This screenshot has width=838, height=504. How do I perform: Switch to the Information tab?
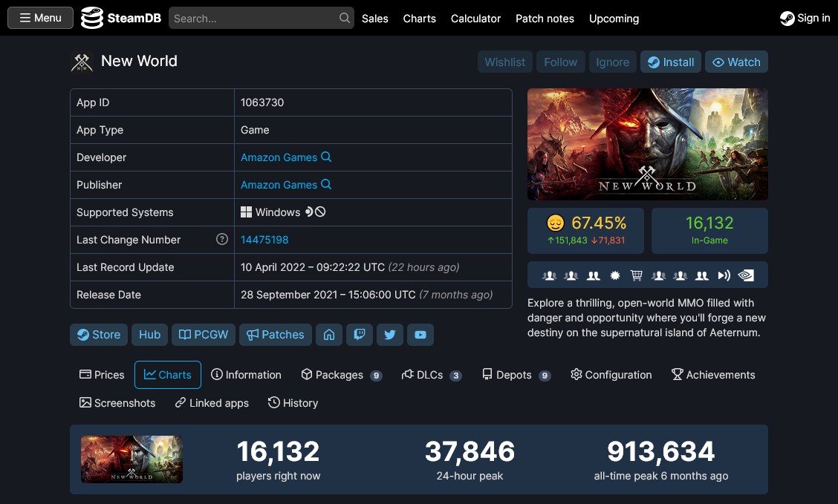(x=246, y=375)
